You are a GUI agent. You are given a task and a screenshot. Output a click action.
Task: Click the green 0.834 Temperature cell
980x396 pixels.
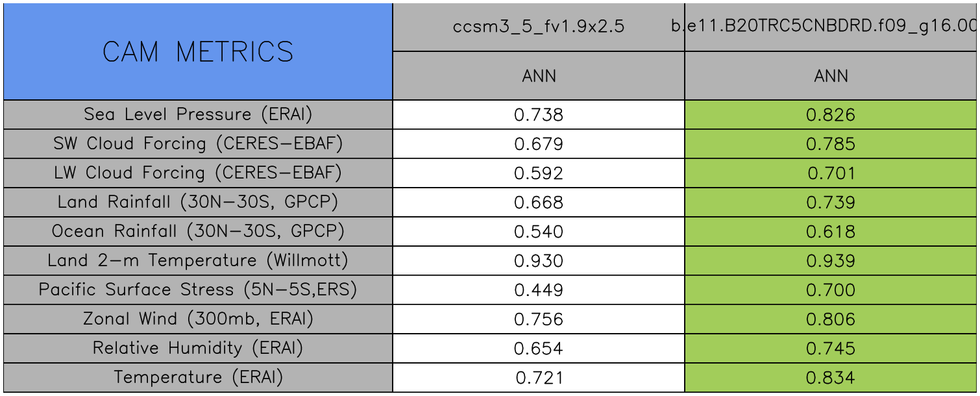(x=831, y=378)
